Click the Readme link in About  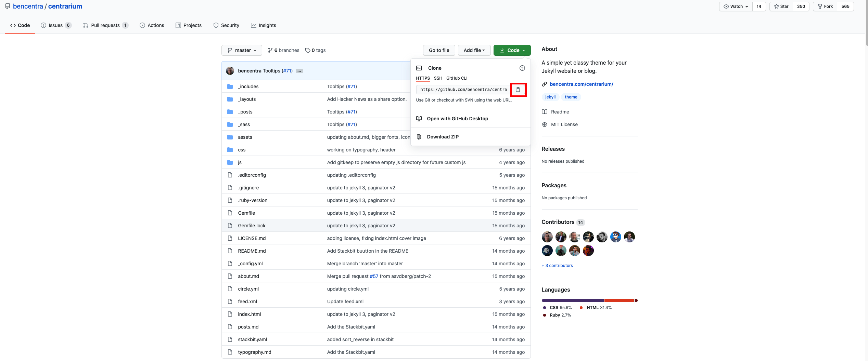[560, 112]
